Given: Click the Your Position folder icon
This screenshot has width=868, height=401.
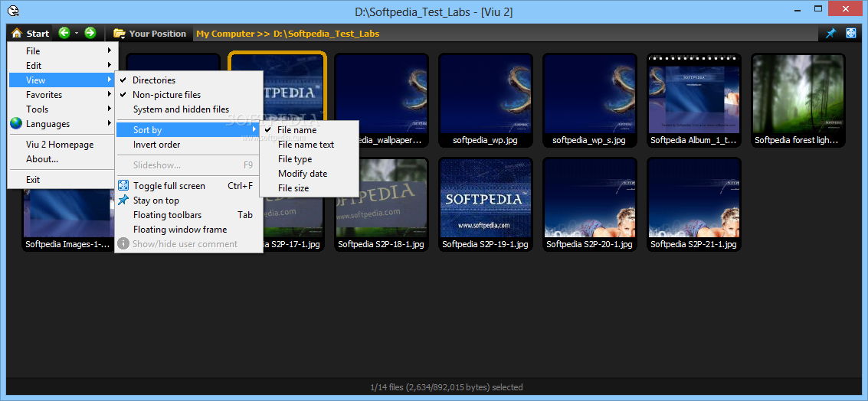Looking at the screenshot, I should click(x=119, y=33).
